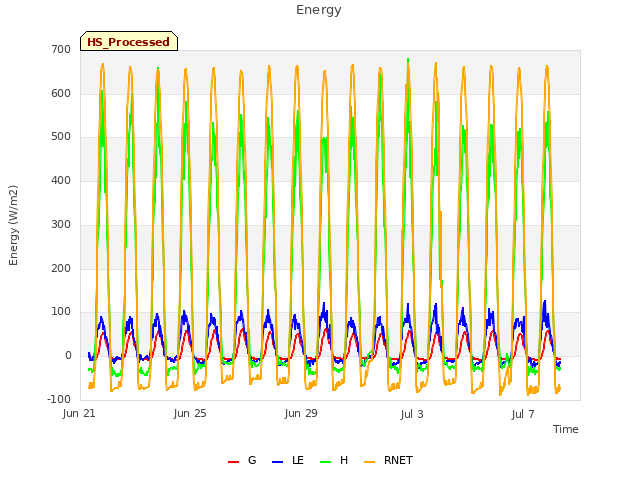This screenshot has height=480, width=640.
Task: Click the Jun 29 x-axis label
Action: tap(301, 413)
